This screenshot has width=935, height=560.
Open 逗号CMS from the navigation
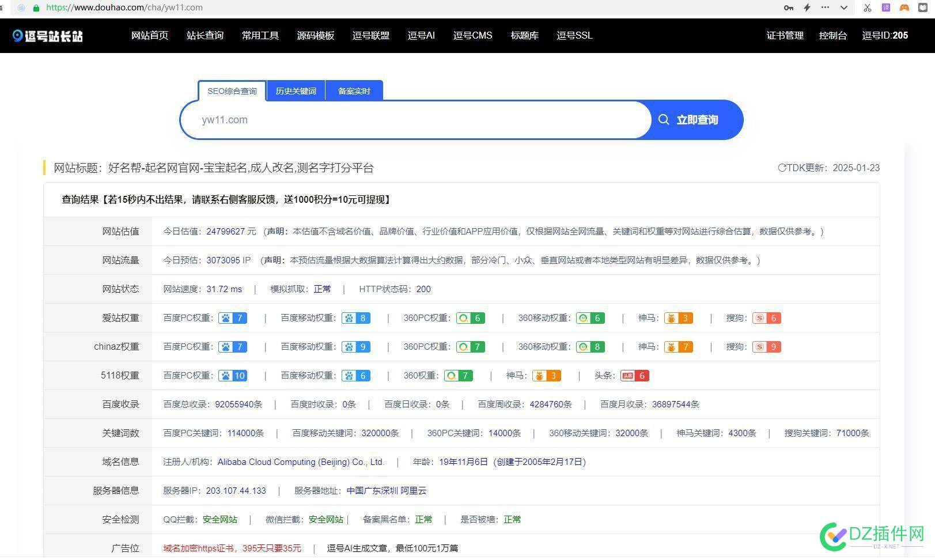click(x=473, y=36)
